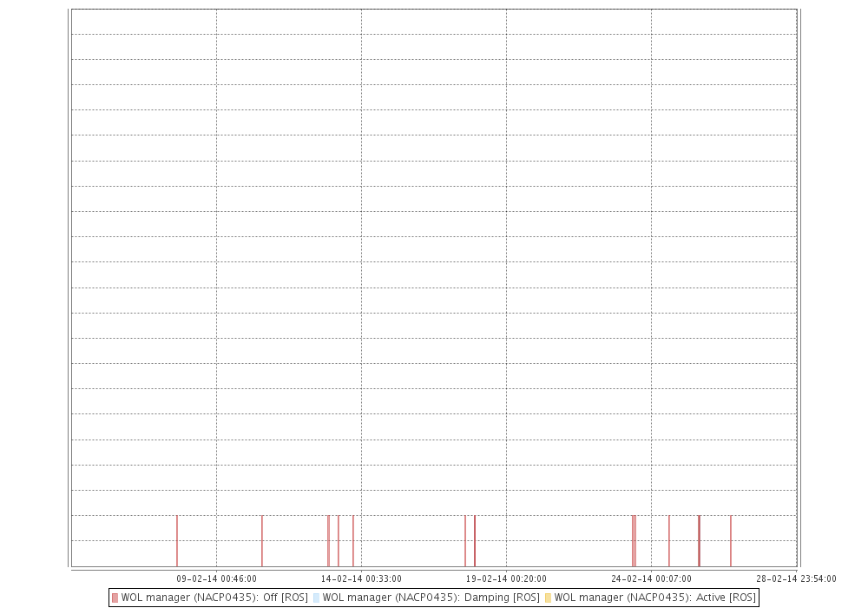
Task: Click the leftmost red Off bar in the chart
Action: pos(177,541)
